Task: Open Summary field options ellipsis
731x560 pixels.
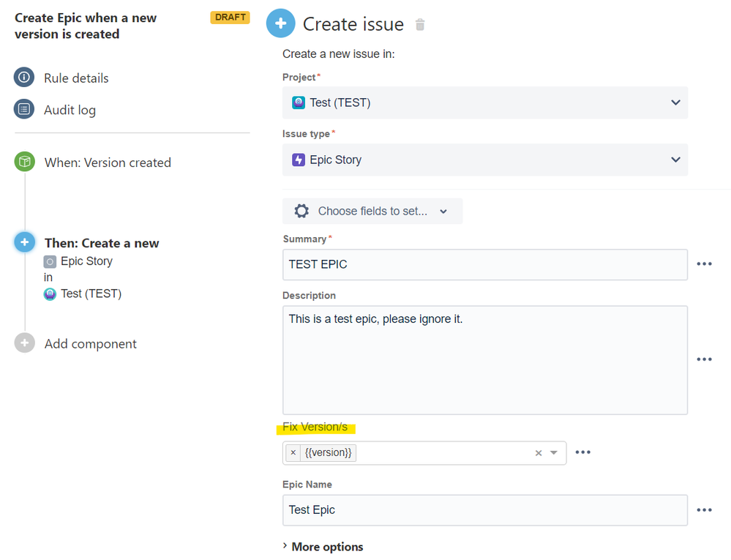Action: 704,264
